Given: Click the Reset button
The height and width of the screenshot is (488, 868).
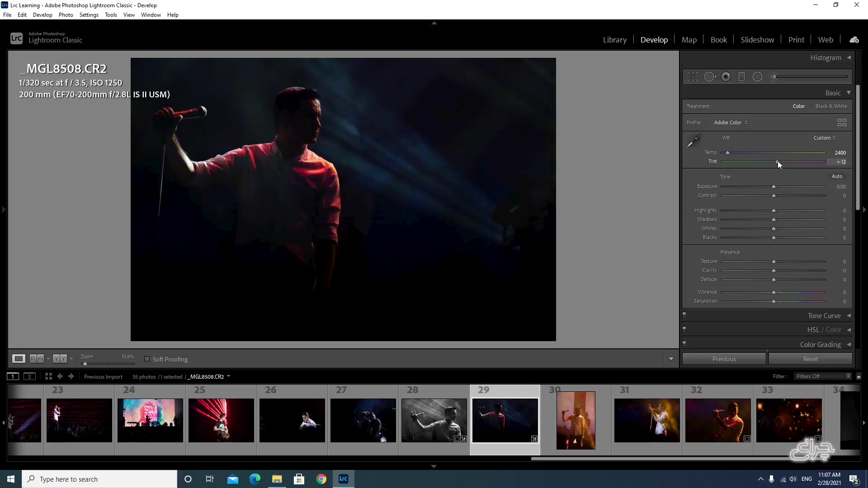Looking at the screenshot, I should [x=810, y=359].
